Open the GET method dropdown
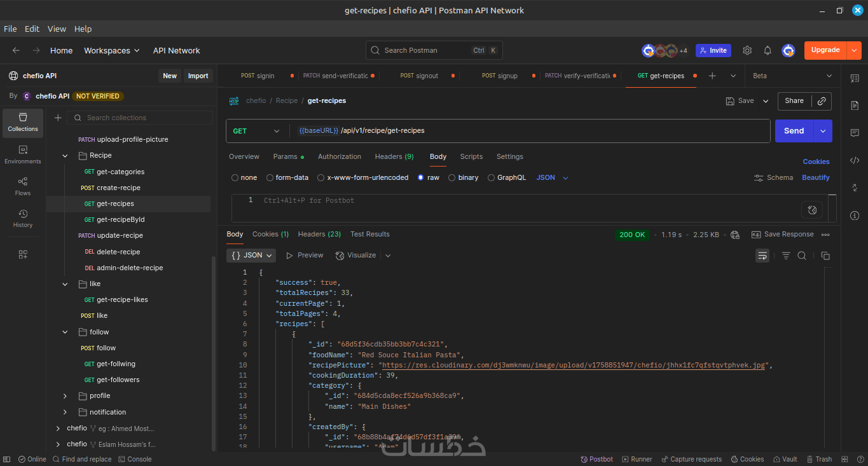This screenshot has width=868, height=466. pyautogui.click(x=256, y=131)
